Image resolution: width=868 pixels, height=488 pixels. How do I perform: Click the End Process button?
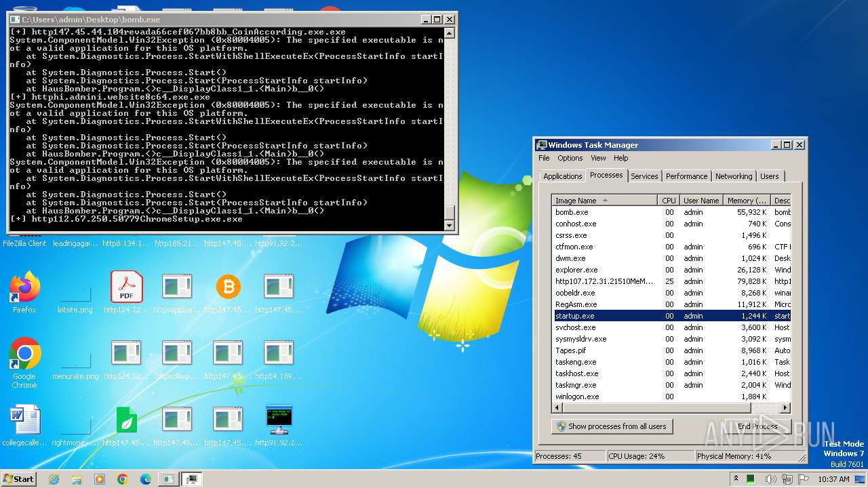tap(757, 426)
